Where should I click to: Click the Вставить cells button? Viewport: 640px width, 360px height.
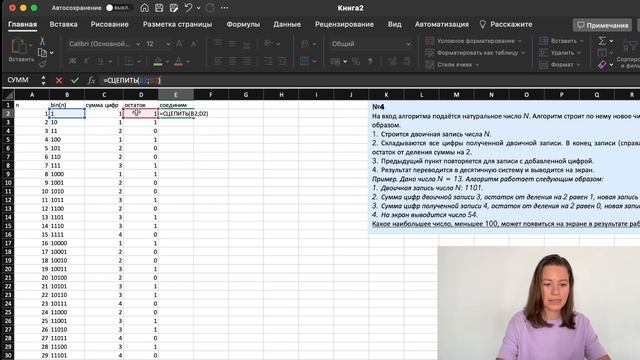pyautogui.click(x=561, y=41)
